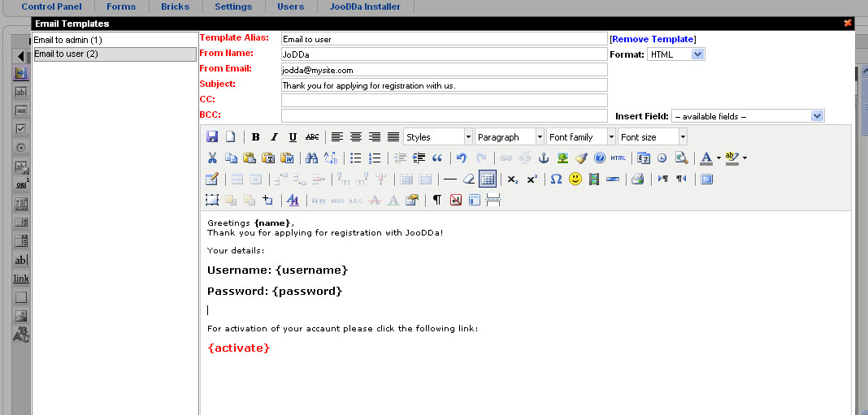Open the Forms menu
The width and height of the screenshot is (868, 415).
coord(121,6)
